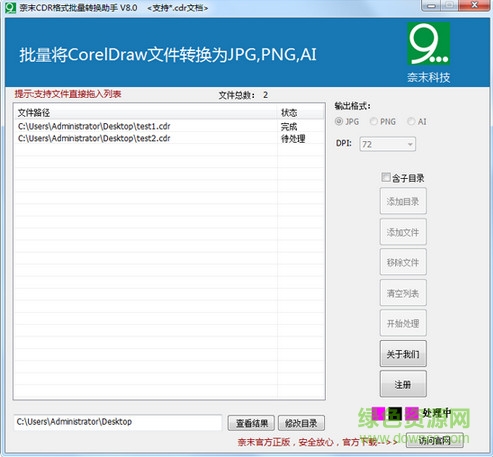Click the 完成 status cell
Image resolution: width=493 pixels, height=457 pixels.
point(289,127)
